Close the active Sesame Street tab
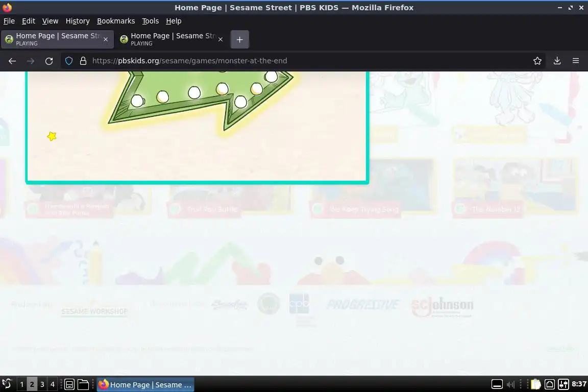The image size is (588, 392). pos(106,39)
